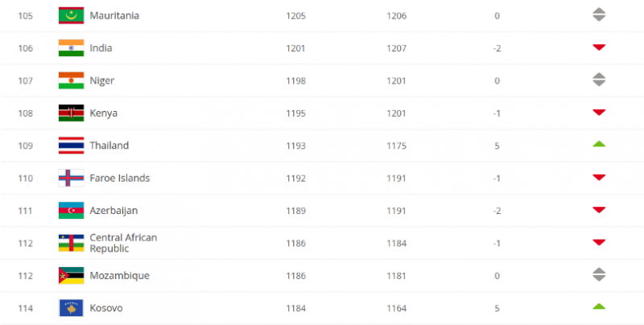Click the India flag icon
The width and height of the screenshot is (644, 325).
71,48
